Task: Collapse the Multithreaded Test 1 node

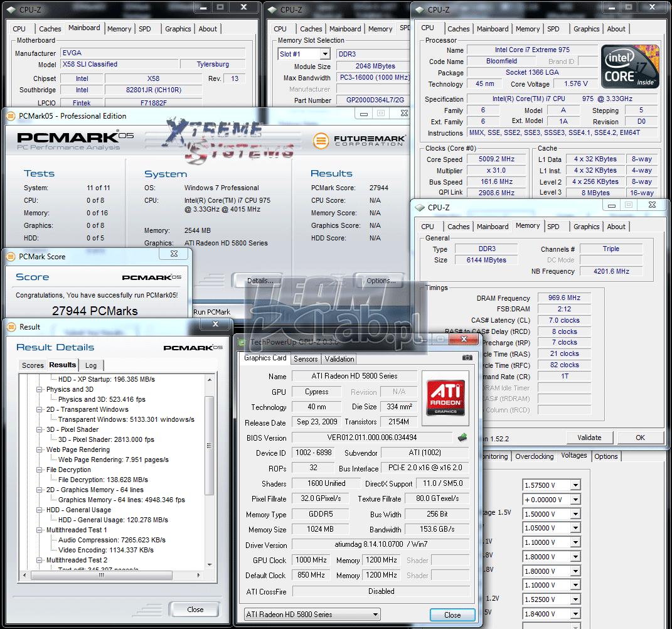Action: 39,530
